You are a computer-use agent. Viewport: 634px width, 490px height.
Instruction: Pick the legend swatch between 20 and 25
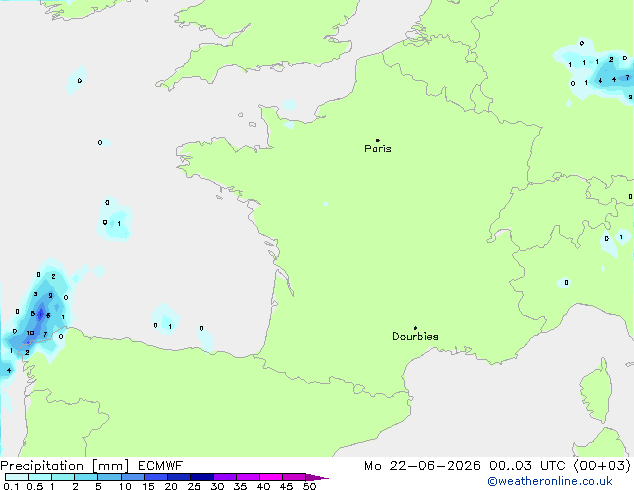pos(178,477)
